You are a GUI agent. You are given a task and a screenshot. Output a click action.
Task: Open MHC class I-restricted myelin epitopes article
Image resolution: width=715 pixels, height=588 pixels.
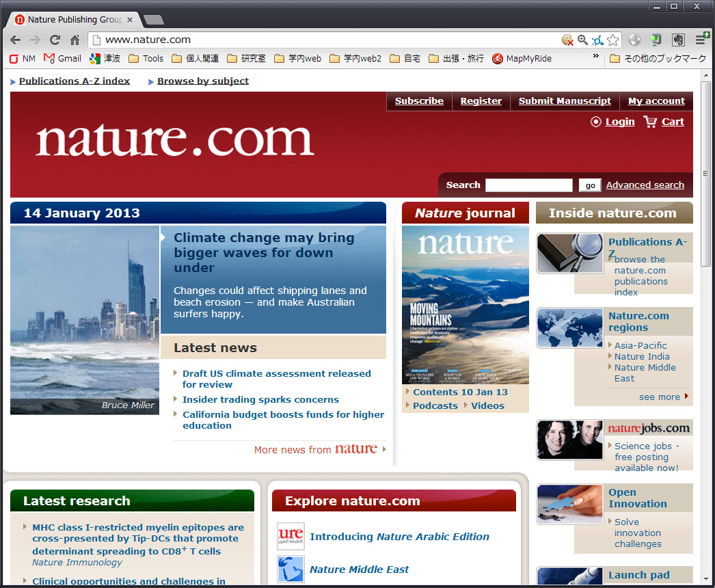137,539
